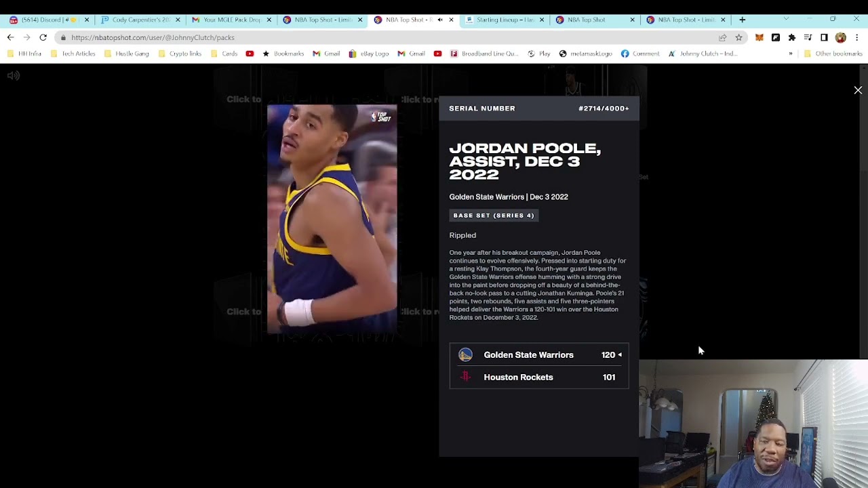Click the Golden State Warriors 120 score row

click(539, 354)
